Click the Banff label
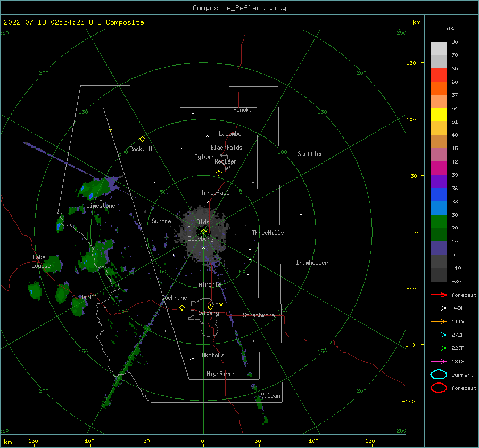Viewport: 479px width, 448px height. [88, 297]
